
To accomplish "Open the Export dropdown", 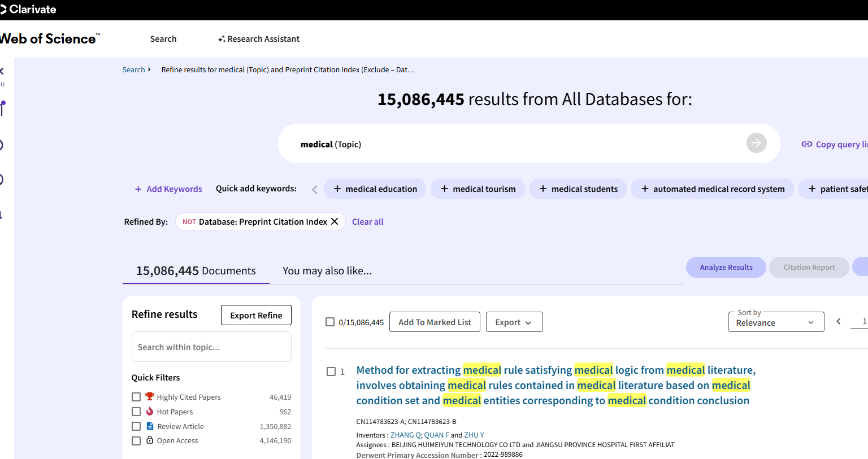I will pos(514,322).
